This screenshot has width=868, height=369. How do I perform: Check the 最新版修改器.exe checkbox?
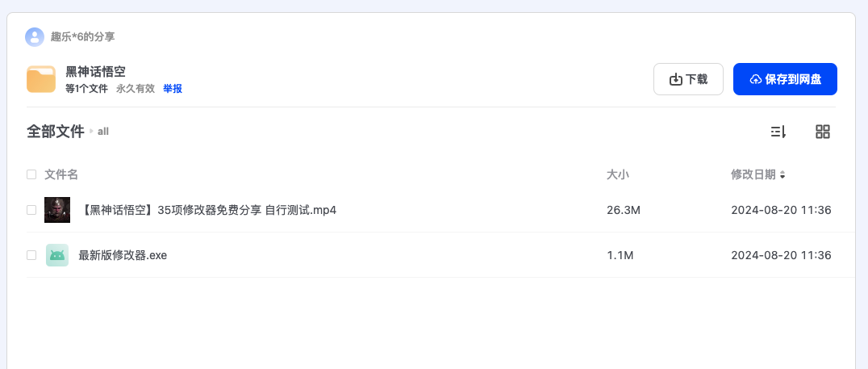(x=31, y=255)
